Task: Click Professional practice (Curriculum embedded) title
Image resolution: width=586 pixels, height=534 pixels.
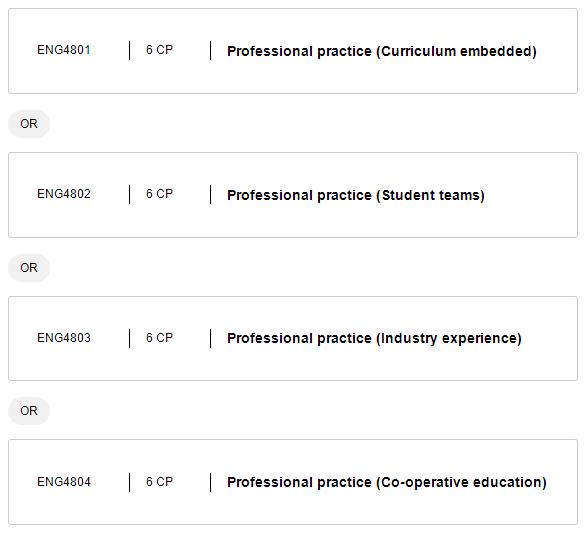Action: [382, 51]
